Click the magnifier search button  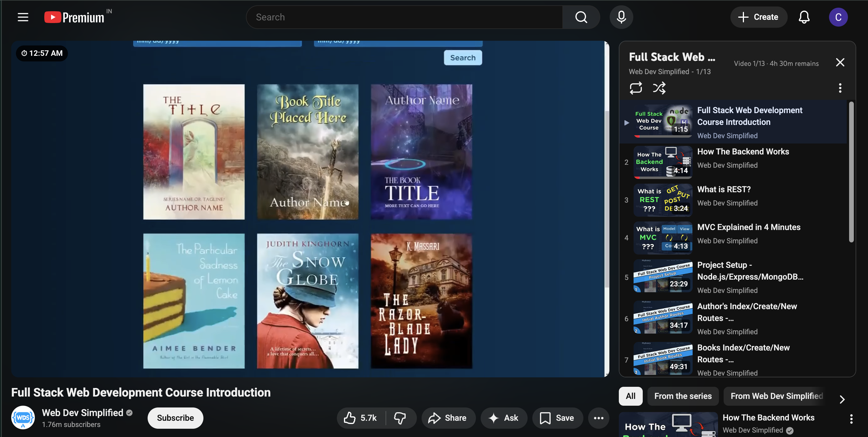pos(581,17)
